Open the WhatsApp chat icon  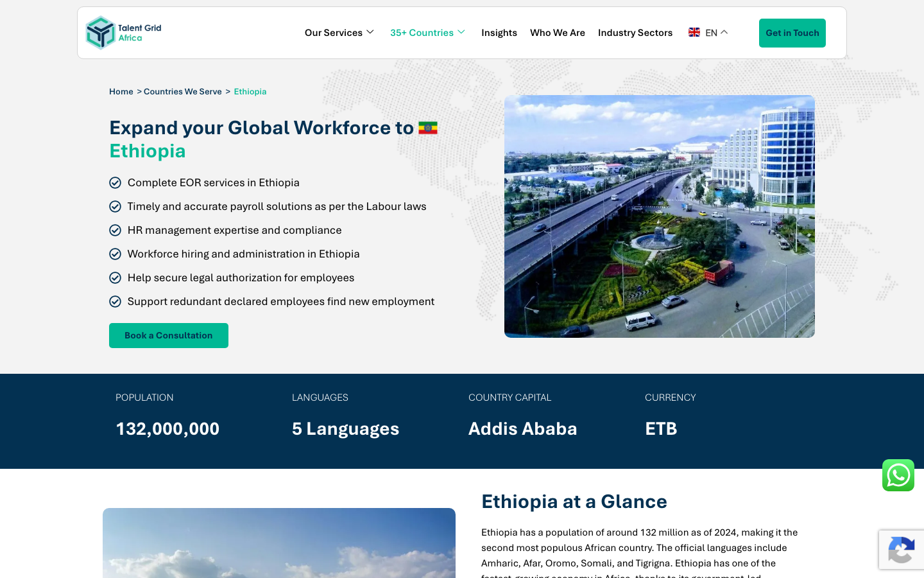(x=898, y=475)
